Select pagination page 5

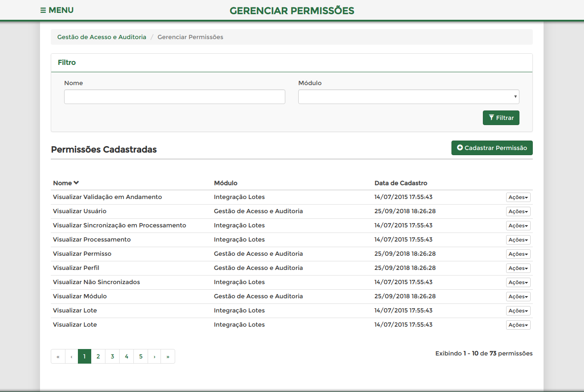pos(141,356)
